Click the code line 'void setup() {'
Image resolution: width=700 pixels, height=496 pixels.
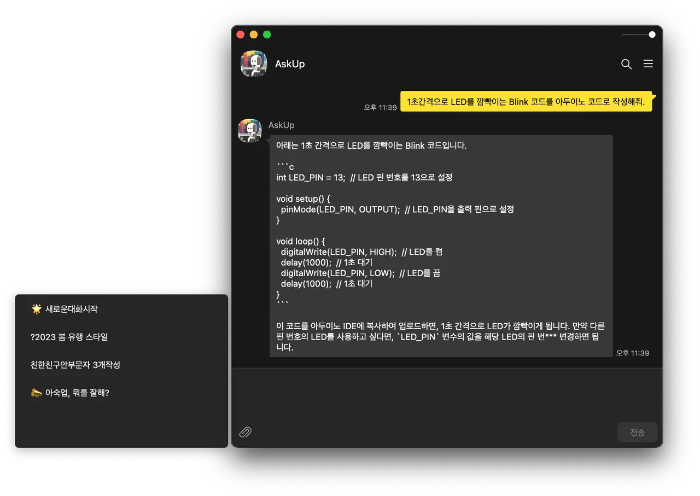click(x=303, y=199)
